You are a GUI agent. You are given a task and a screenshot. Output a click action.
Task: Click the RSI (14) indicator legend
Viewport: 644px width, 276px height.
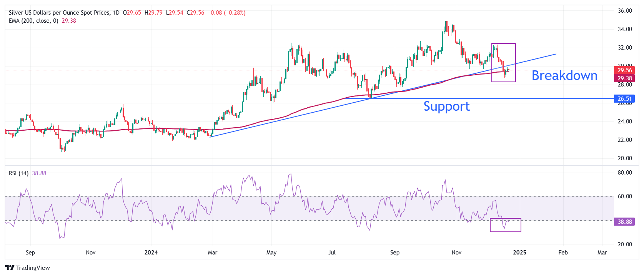click(18, 173)
